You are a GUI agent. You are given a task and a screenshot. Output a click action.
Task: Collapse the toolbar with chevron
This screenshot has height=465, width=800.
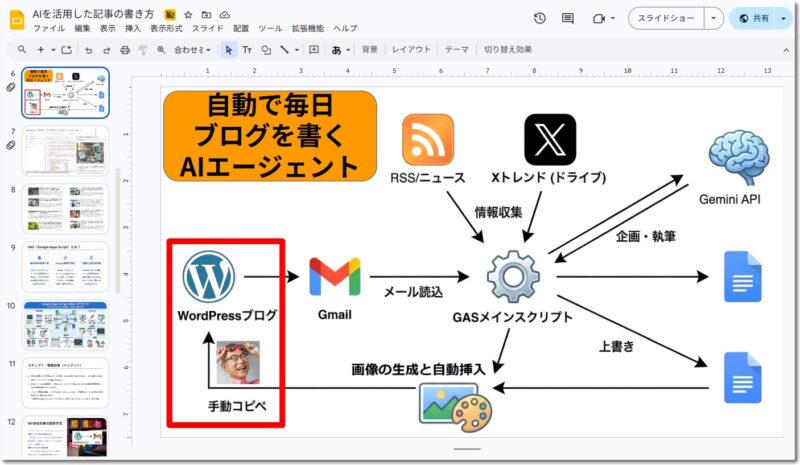pyautogui.click(x=786, y=50)
